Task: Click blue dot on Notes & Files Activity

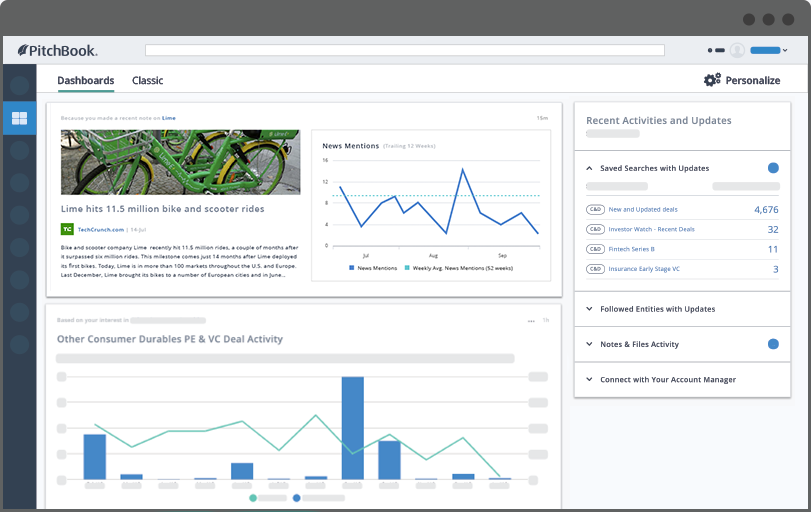Action: point(773,344)
